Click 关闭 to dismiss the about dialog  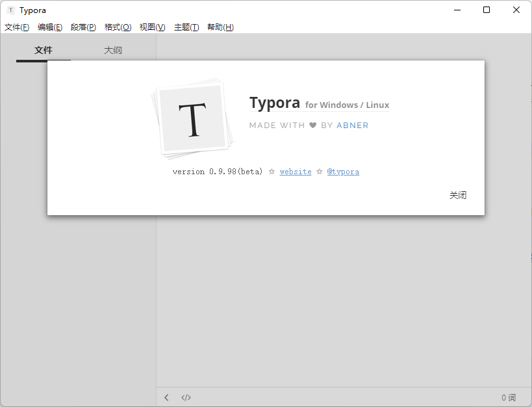point(458,194)
